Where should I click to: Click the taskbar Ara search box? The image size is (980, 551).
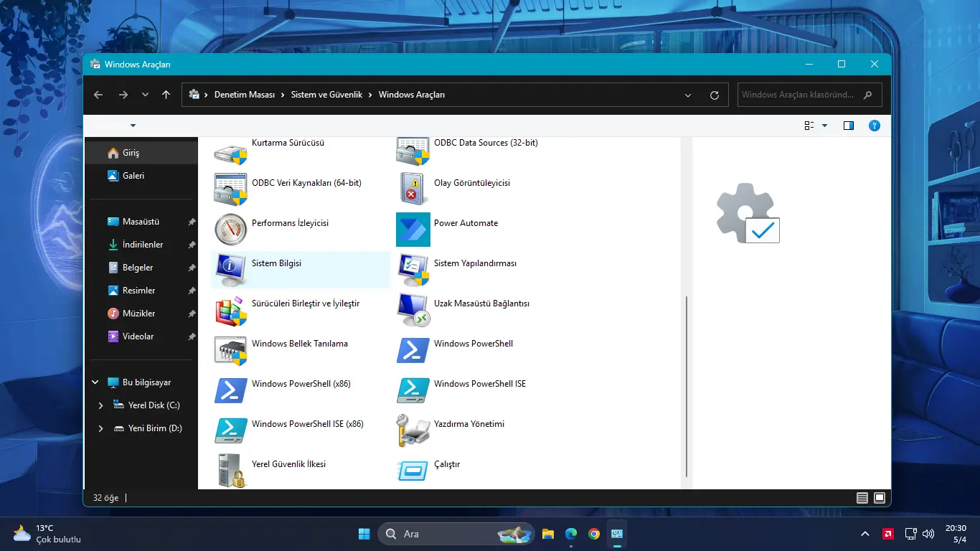tap(456, 534)
